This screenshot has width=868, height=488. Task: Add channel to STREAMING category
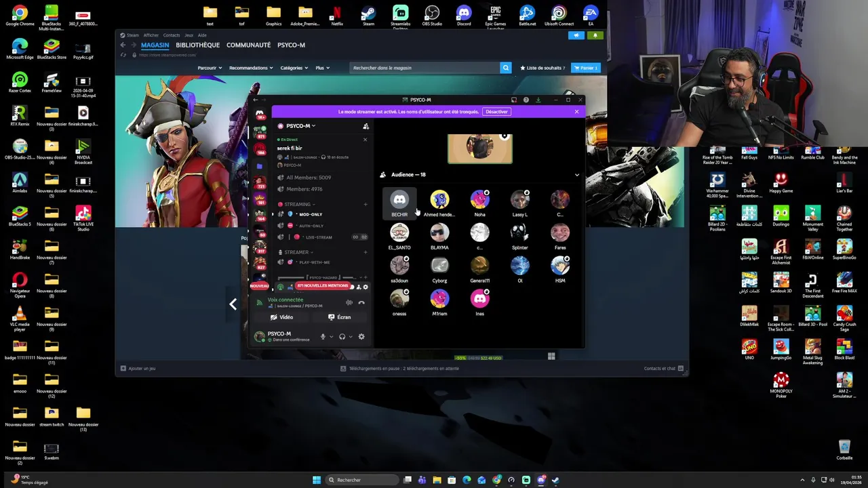click(365, 204)
